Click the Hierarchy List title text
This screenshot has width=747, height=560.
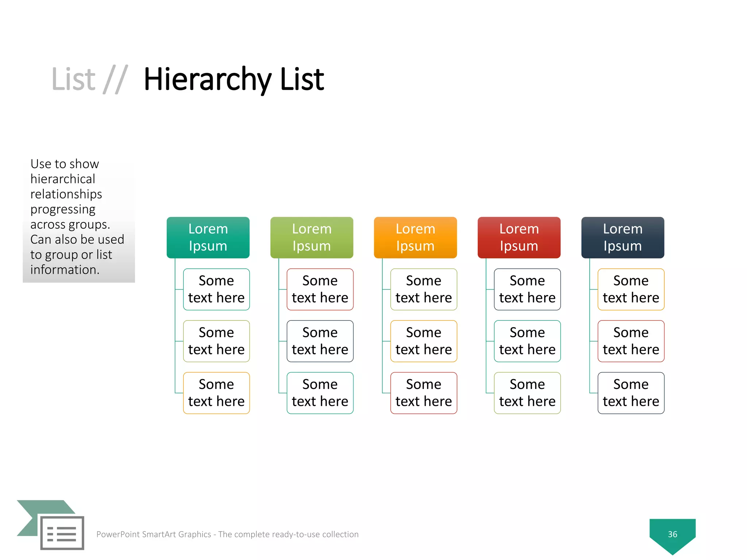coord(234,79)
